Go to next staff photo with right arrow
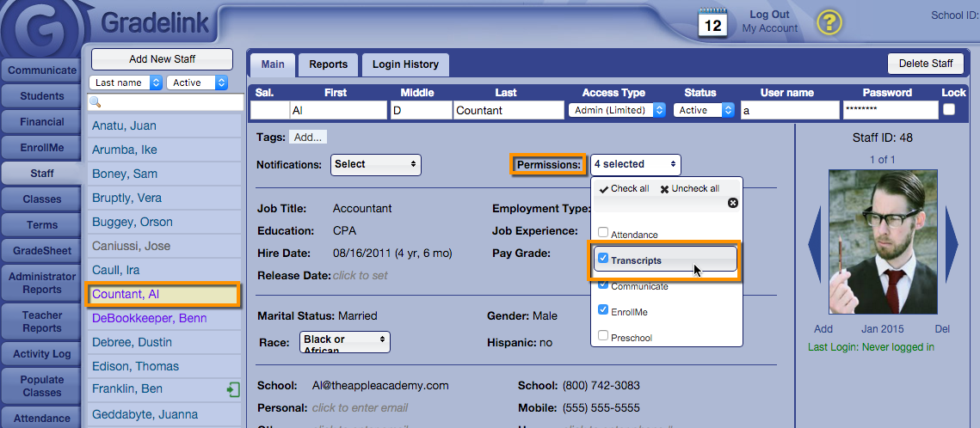 (x=952, y=245)
